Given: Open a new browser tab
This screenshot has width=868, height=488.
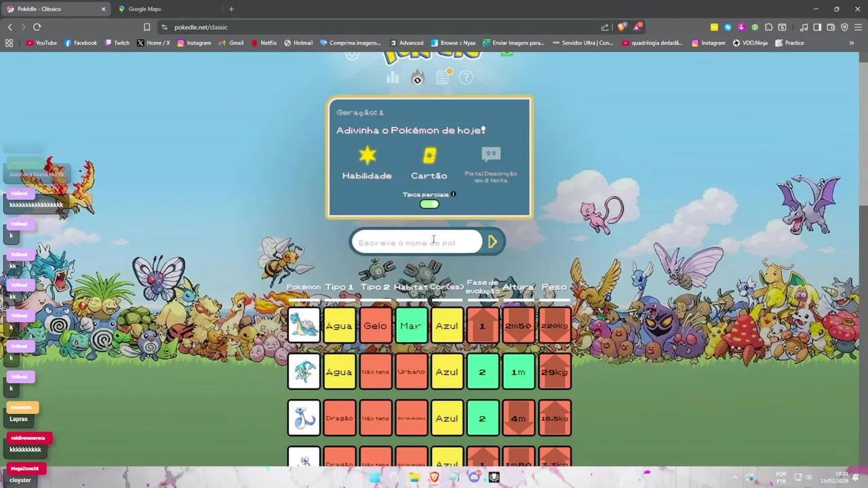Looking at the screenshot, I should (231, 9).
